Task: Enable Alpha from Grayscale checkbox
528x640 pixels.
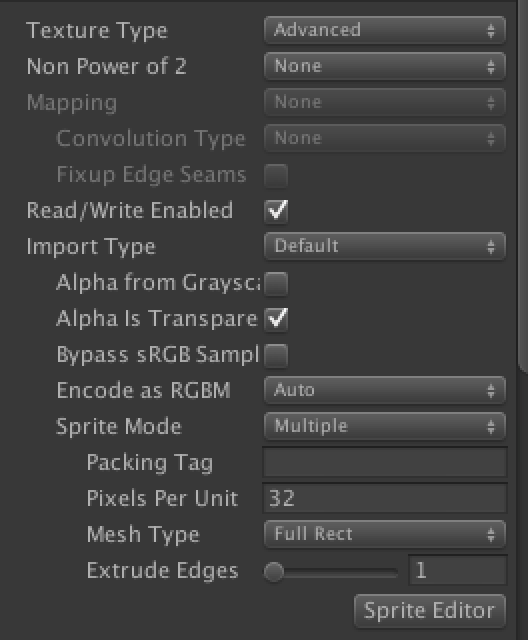Action: click(276, 283)
